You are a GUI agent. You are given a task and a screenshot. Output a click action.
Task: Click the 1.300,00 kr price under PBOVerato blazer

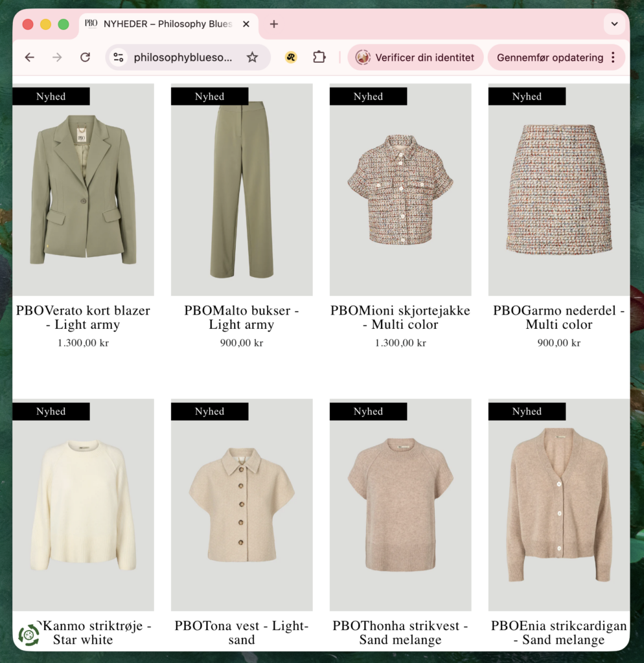point(83,343)
